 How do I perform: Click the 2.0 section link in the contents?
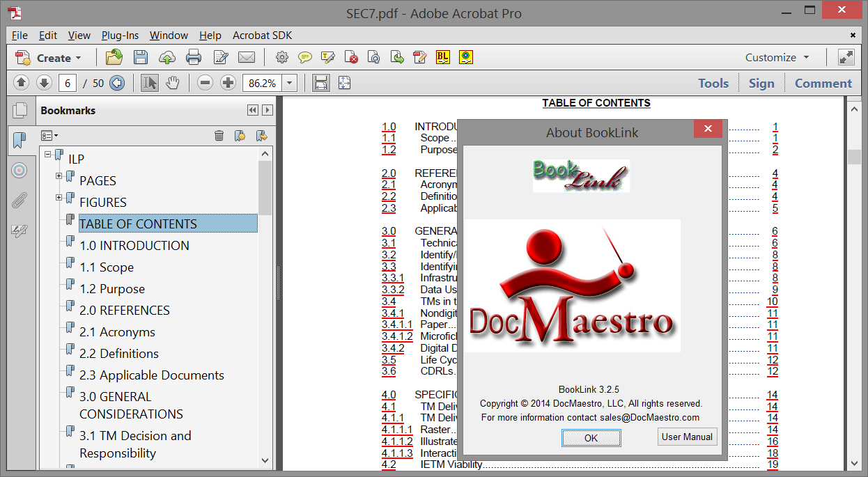point(389,173)
